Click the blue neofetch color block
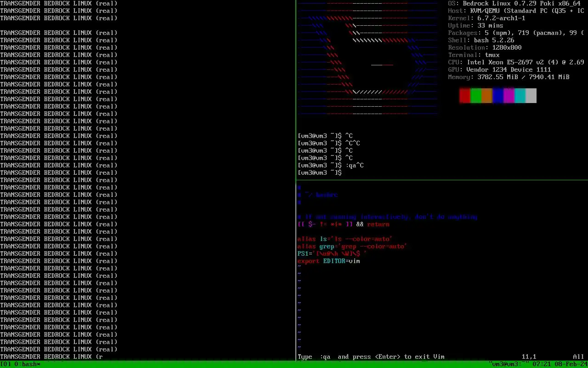 click(498, 96)
